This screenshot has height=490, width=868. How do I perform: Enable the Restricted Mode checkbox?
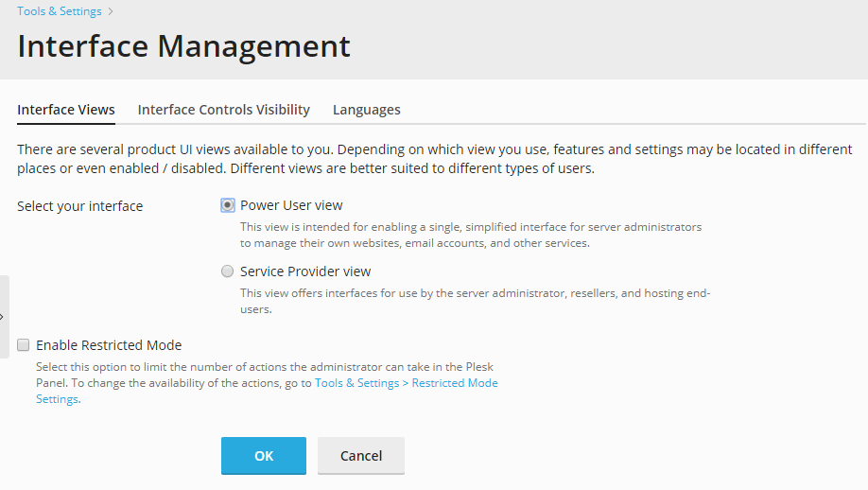(24, 345)
